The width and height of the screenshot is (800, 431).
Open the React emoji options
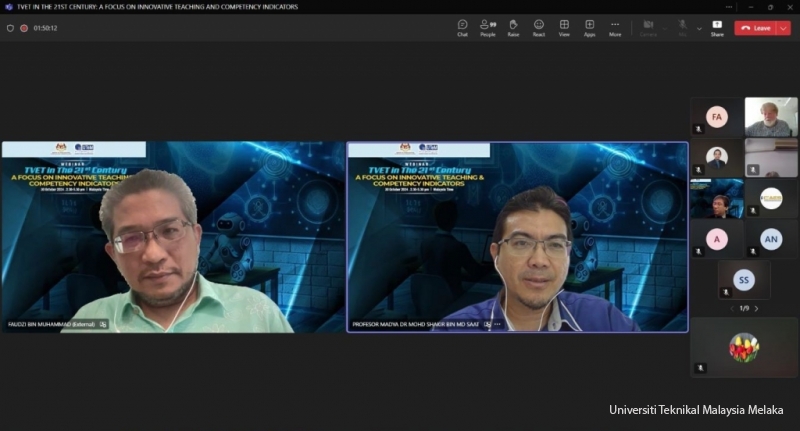[x=539, y=27]
